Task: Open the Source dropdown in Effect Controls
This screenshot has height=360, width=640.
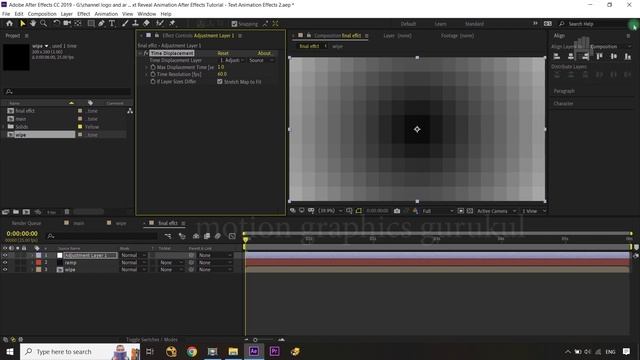Action: 261,60
